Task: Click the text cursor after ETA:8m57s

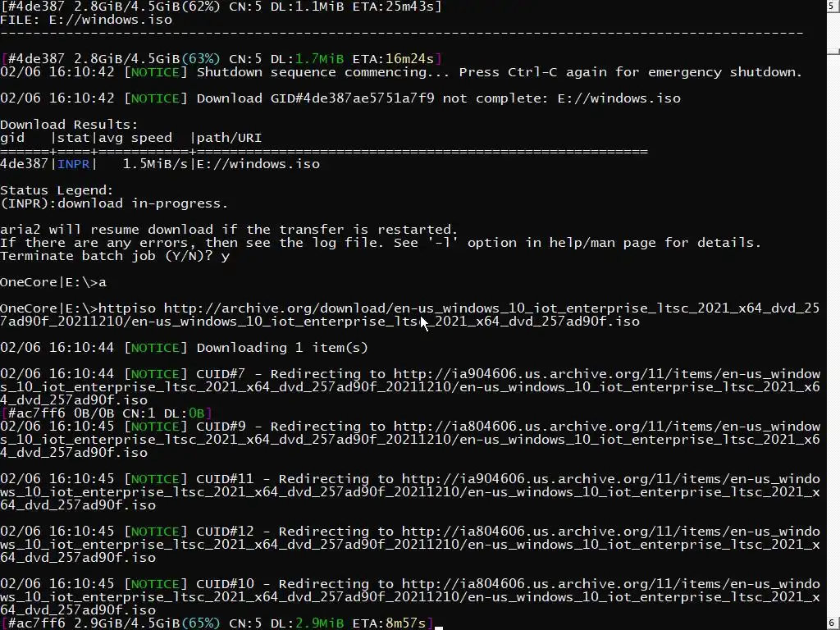Action: pyautogui.click(x=439, y=626)
